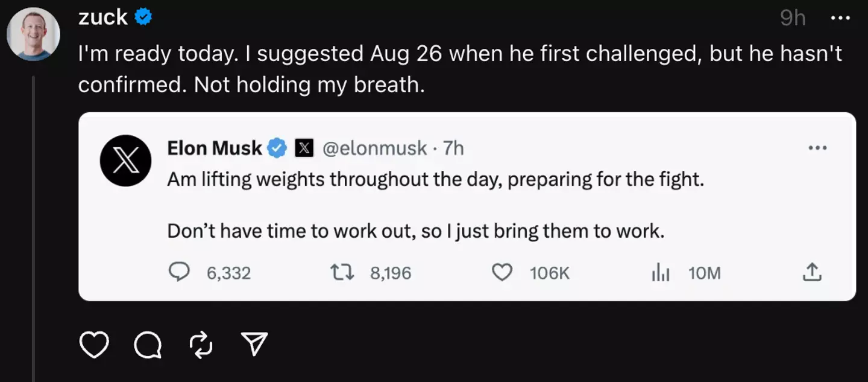This screenshot has width=868, height=382.
Task: Open the @elonmusk handle
Action: click(x=375, y=148)
